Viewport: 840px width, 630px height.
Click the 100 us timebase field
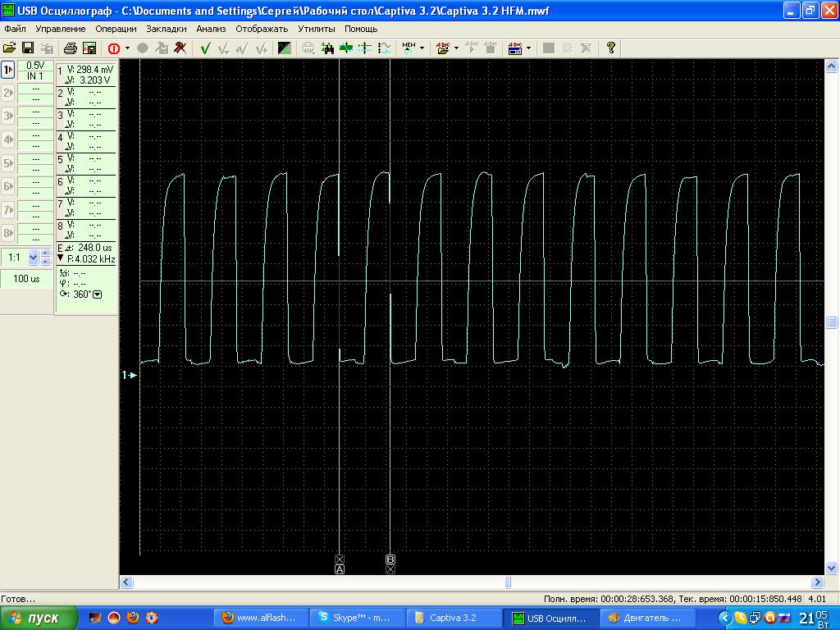[26, 279]
